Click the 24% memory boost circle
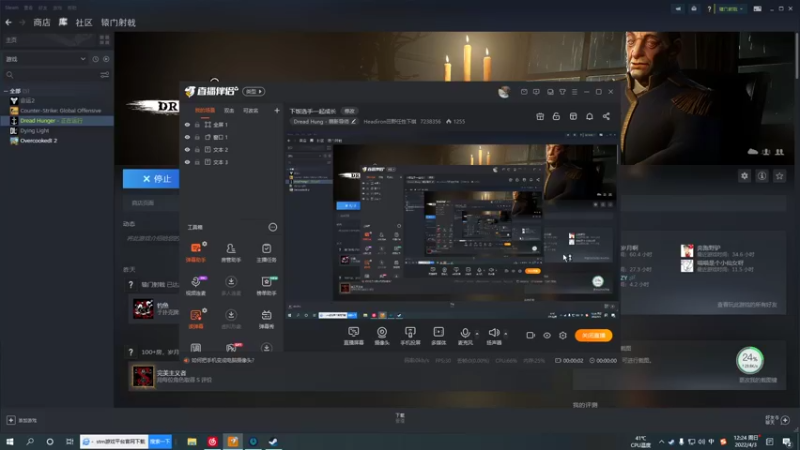This screenshot has width=800, height=450. tap(749, 360)
